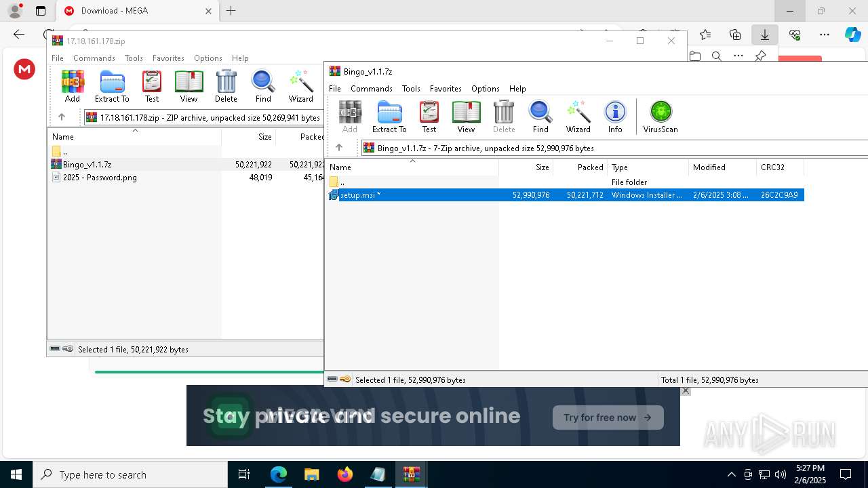Viewport: 868px width, 488px height.
Task: Sort by Size column in 17.18.161.178.zip window
Action: 249,136
